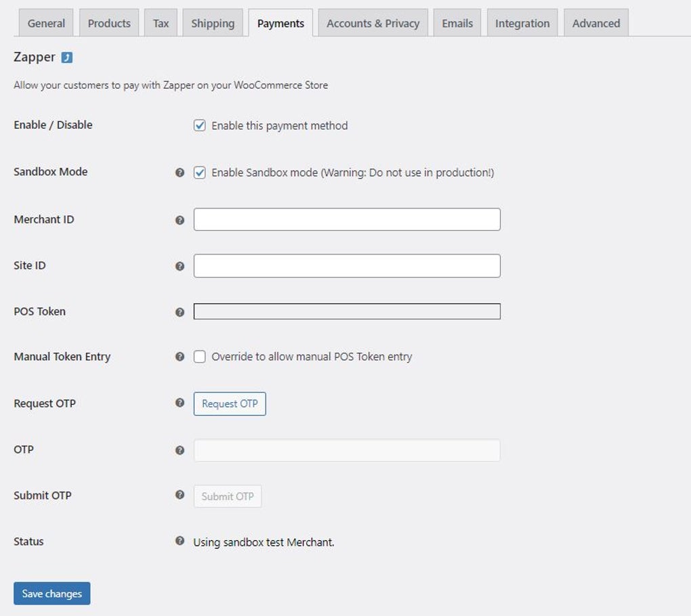This screenshot has height=616, width=691.
Task: Click inside the Merchant ID input field
Action: tap(346, 219)
